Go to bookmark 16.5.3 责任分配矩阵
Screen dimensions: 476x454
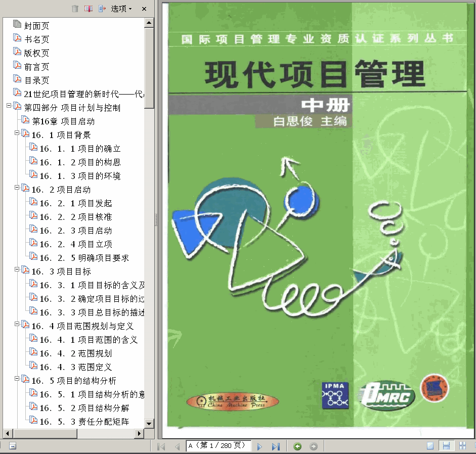84,422
